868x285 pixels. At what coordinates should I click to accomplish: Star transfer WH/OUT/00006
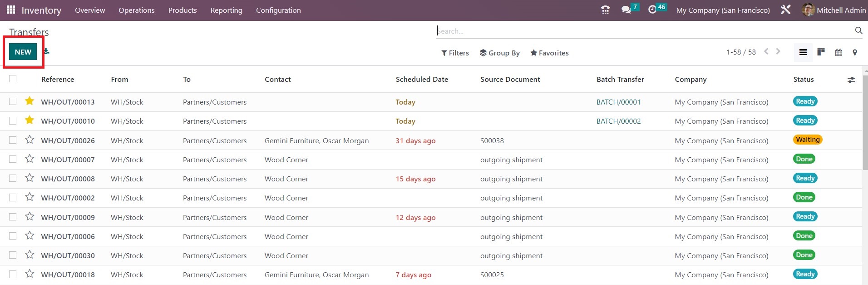30,235
